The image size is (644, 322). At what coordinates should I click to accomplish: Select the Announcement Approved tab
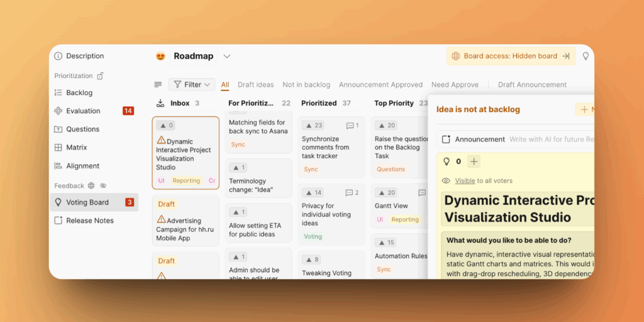coord(380,85)
